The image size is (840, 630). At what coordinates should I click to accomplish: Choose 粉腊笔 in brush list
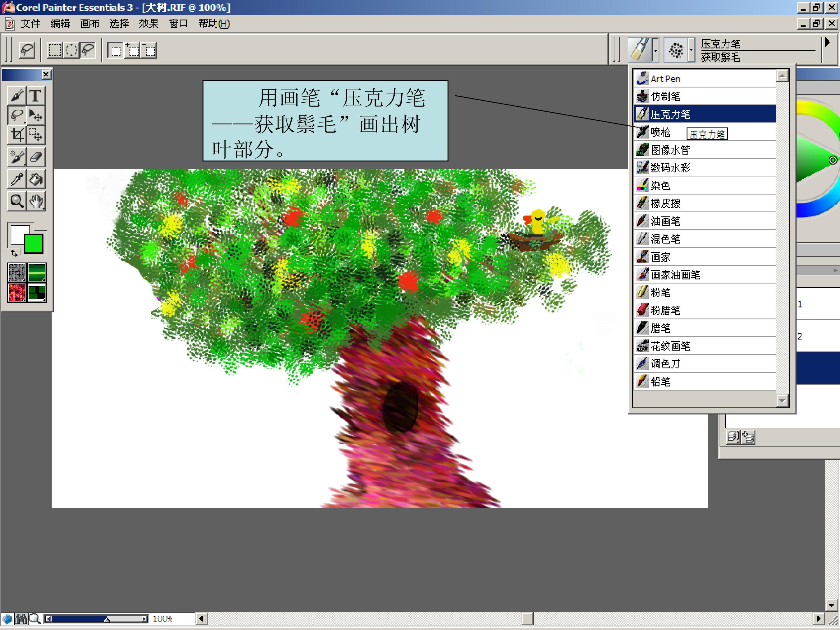(705, 310)
